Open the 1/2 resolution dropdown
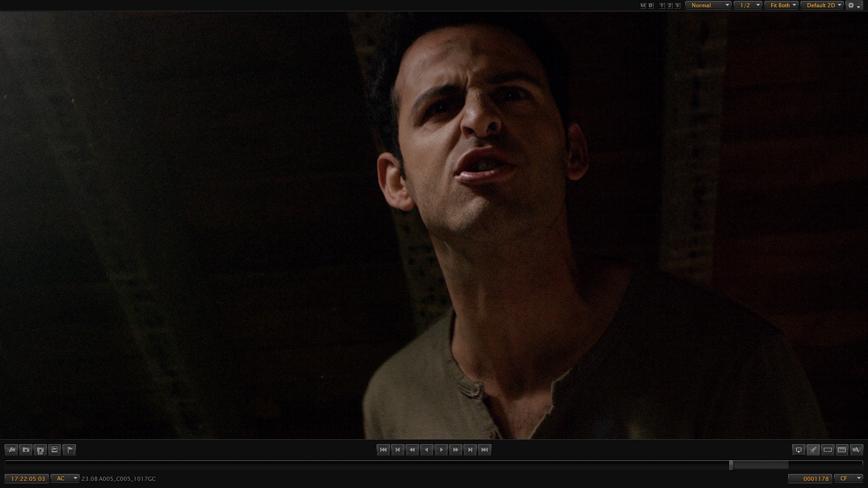Image resolution: width=868 pixels, height=488 pixels. coord(748,5)
